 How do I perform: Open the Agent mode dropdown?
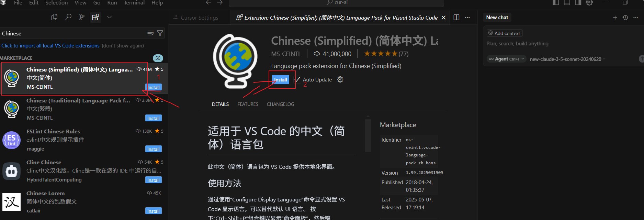pos(506,59)
